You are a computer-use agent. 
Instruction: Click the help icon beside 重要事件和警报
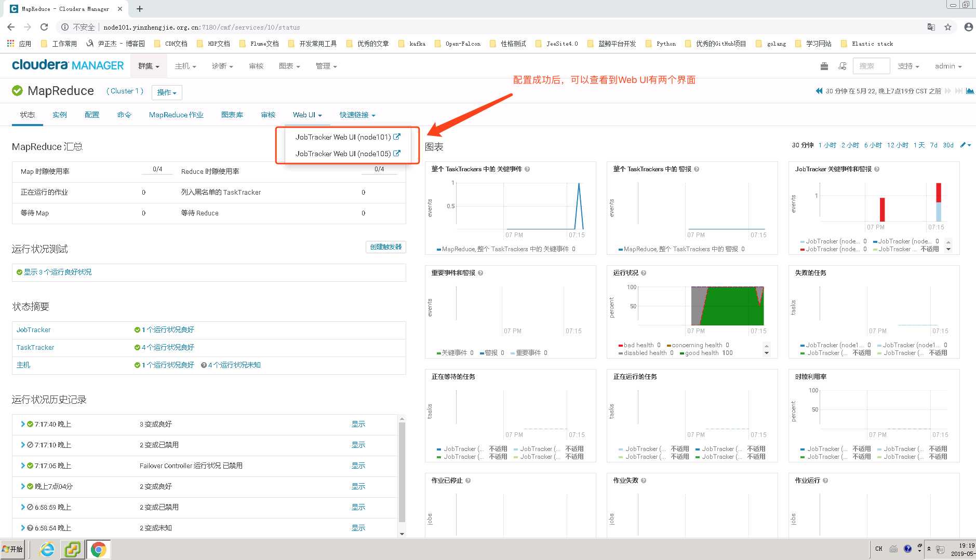click(x=480, y=273)
